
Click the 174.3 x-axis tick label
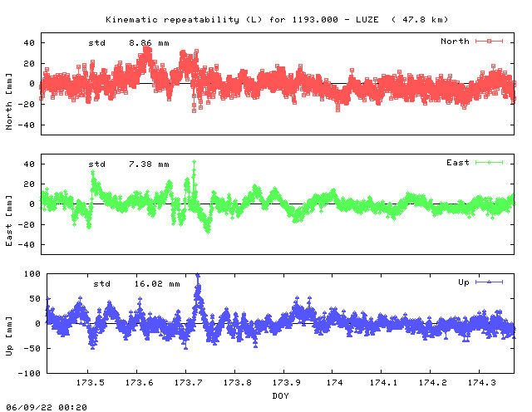482,383
